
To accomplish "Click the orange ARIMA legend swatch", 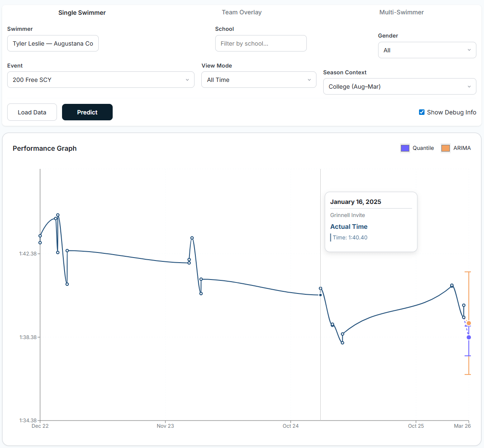I will click(x=446, y=148).
